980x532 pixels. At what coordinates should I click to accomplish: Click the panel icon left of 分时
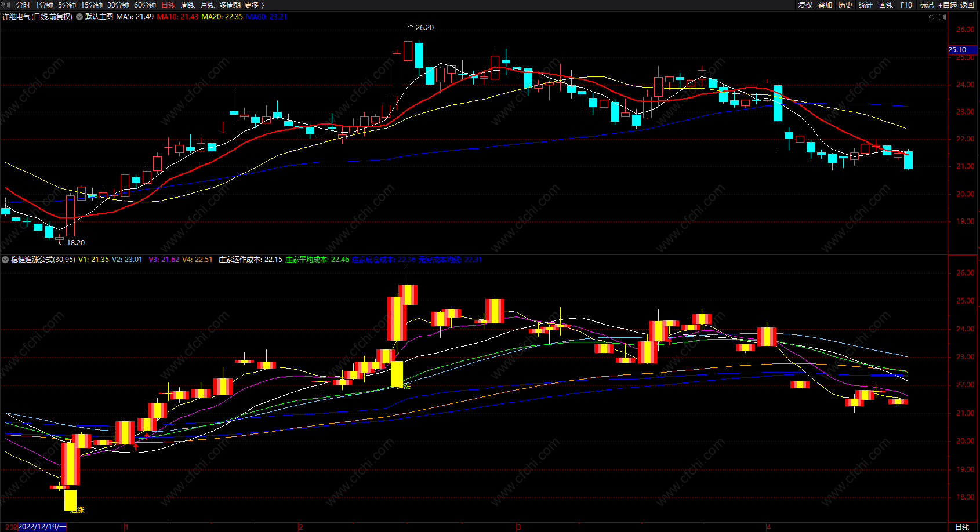point(6,5)
